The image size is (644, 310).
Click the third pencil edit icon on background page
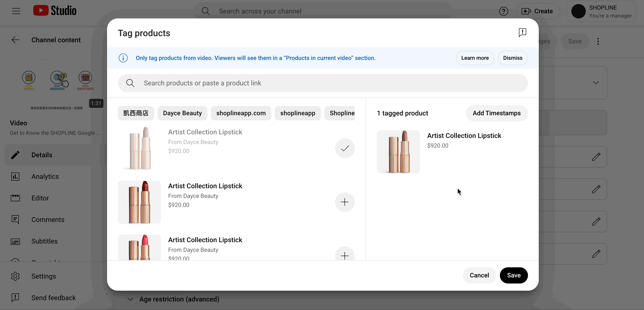click(596, 221)
